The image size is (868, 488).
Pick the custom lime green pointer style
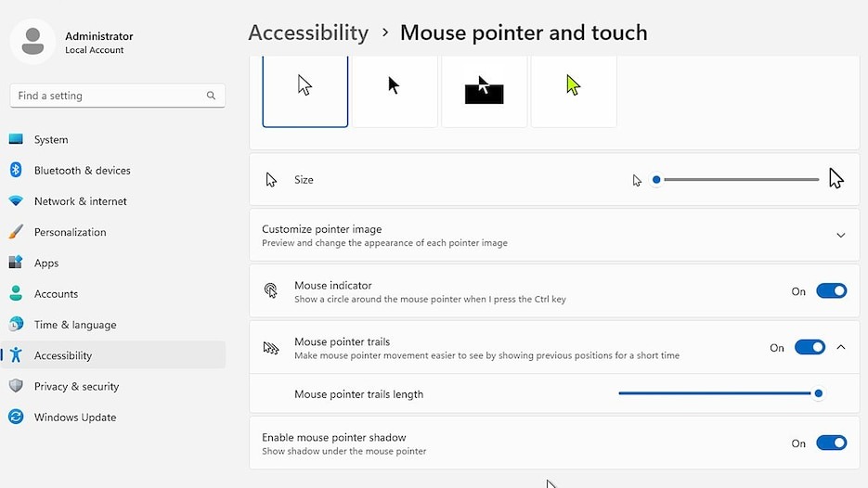tap(574, 91)
